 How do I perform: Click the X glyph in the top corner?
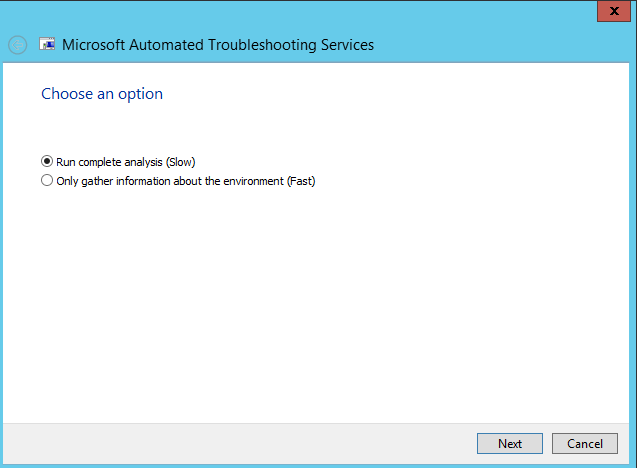pos(614,11)
